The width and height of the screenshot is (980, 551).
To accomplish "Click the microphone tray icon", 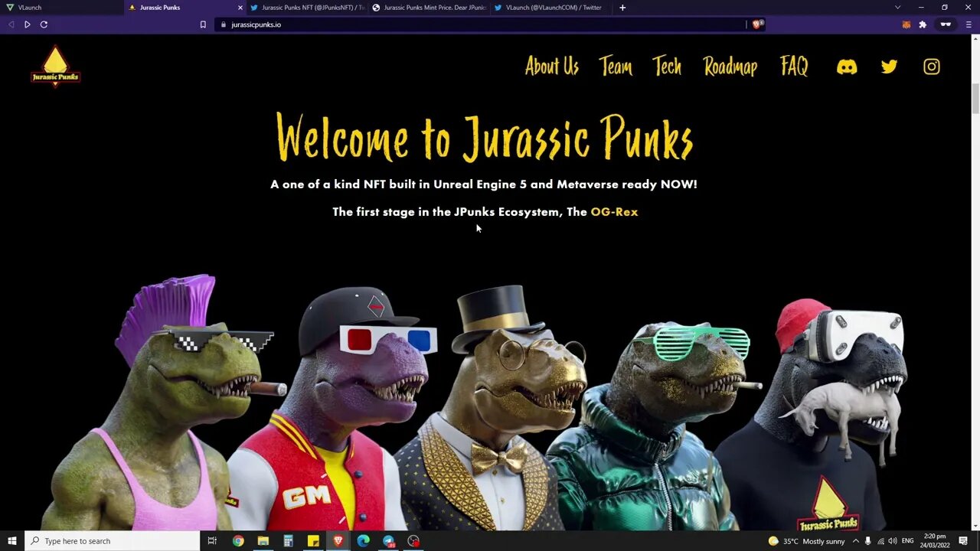I will (867, 541).
